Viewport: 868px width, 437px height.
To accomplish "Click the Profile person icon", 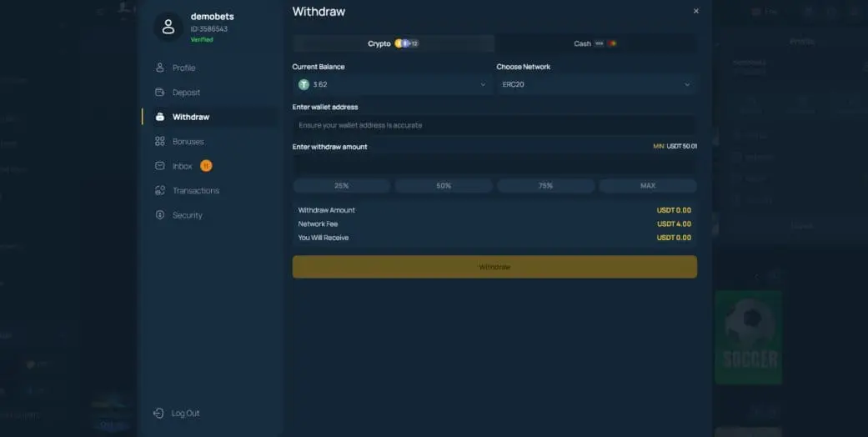I will (159, 68).
